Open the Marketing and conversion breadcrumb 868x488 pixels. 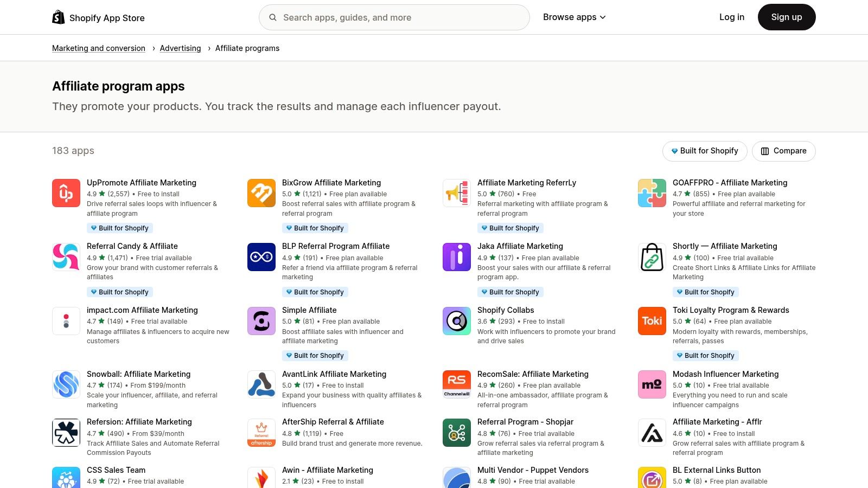coord(98,48)
